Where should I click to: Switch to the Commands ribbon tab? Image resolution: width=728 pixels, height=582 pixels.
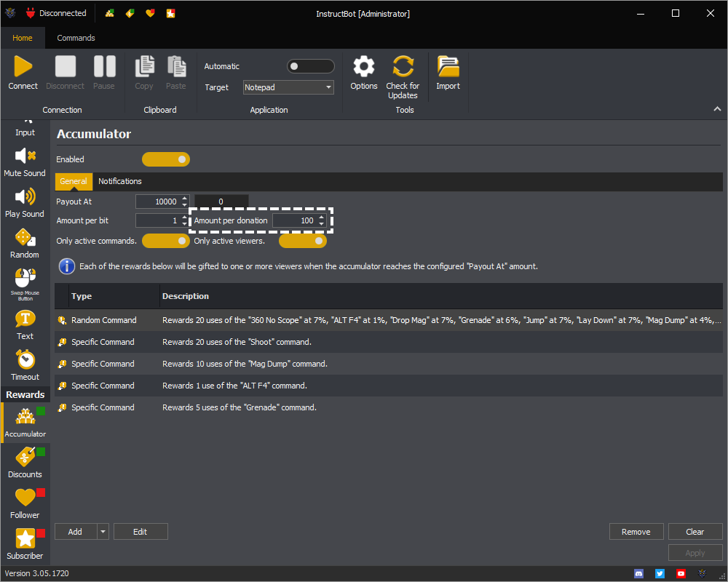click(76, 38)
